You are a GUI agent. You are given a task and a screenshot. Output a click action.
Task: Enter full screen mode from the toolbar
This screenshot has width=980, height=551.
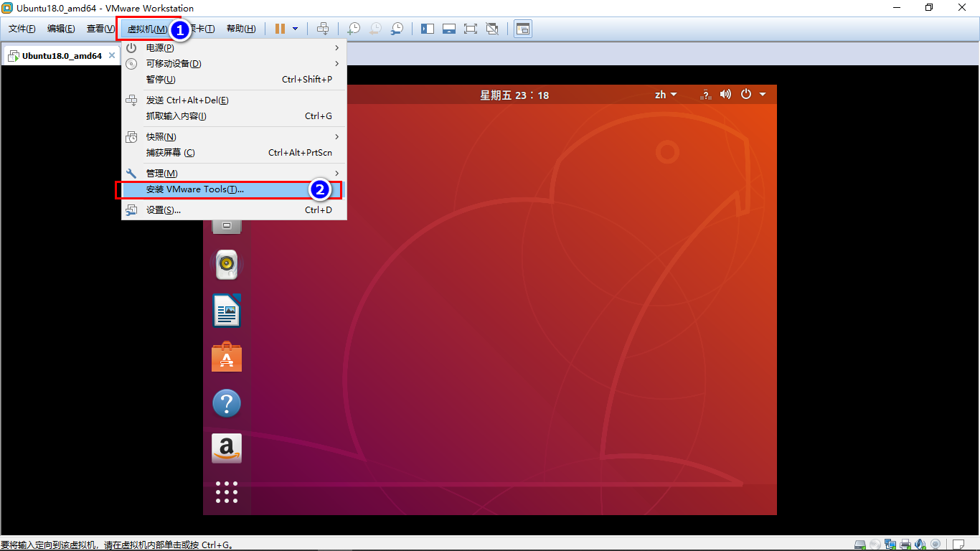point(471,29)
